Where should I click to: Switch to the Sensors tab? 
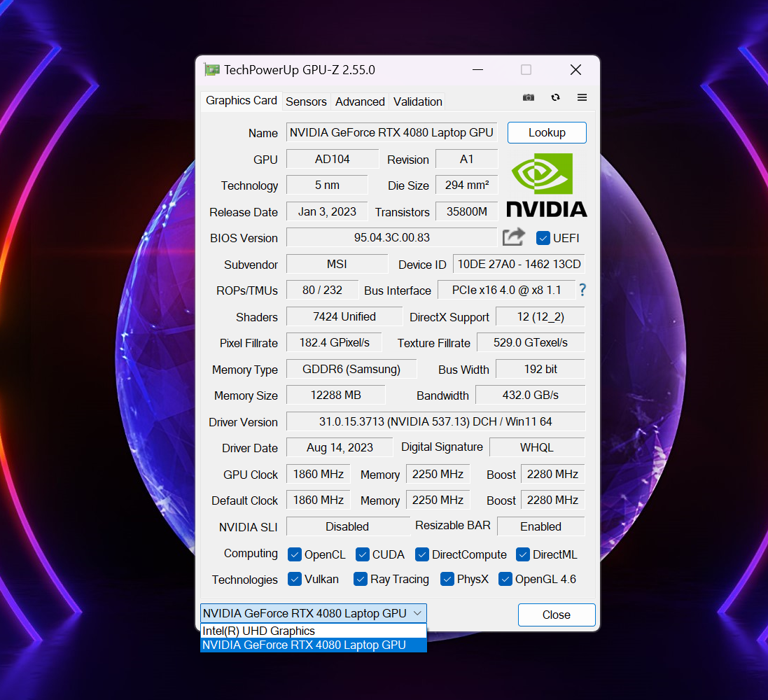(x=306, y=101)
